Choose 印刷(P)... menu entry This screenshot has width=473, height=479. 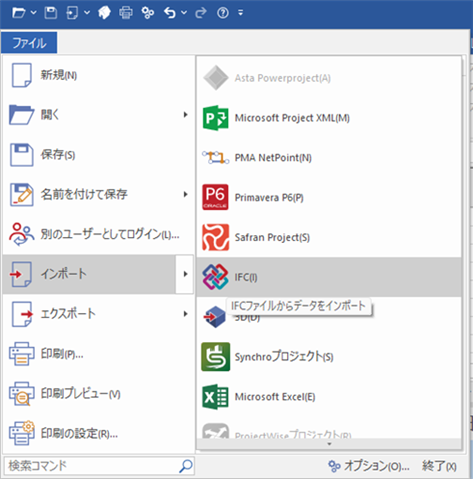pos(98,354)
